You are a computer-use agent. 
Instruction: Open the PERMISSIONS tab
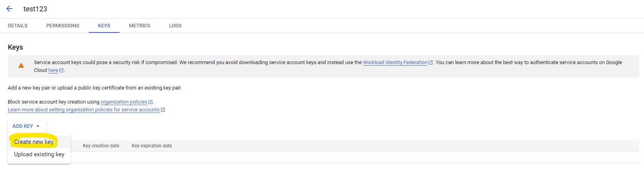(x=63, y=26)
